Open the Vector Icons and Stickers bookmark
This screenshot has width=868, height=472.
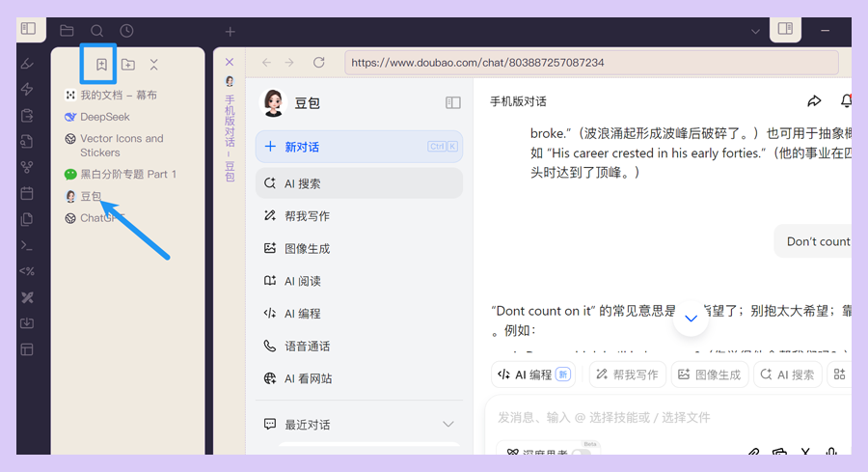click(x=115, y=146)
